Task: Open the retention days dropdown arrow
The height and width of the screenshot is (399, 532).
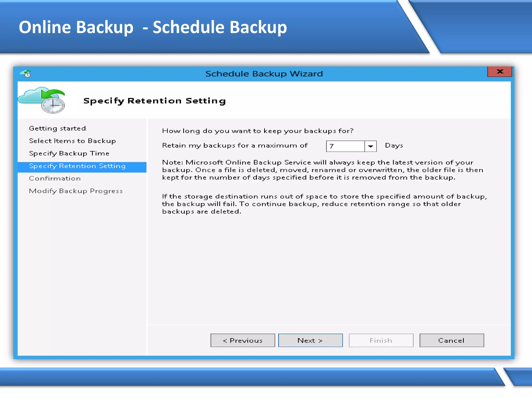Action: click(371, 146)
